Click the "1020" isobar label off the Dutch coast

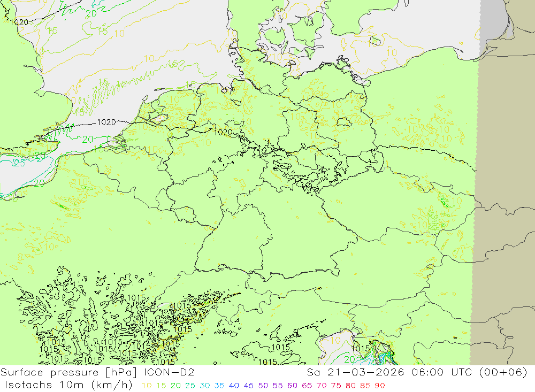(x=106, y=122)
